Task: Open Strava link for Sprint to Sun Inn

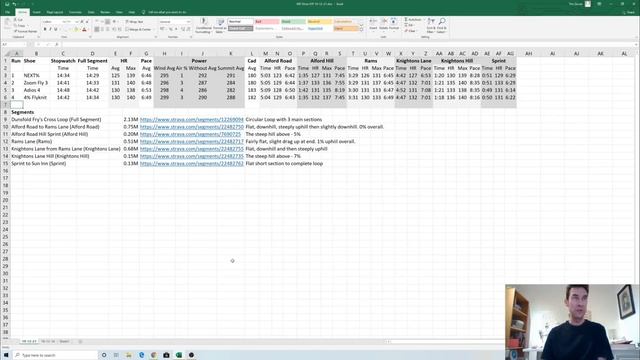Action: 191,164
